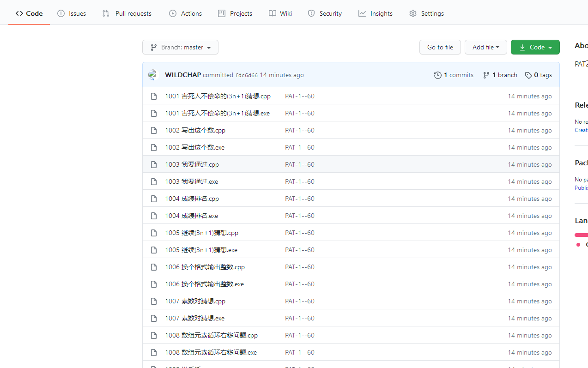Screen dimensions: 588x368
Task: Go to the Actions tab
Action: pyautogui.click(x=185, y=13)
